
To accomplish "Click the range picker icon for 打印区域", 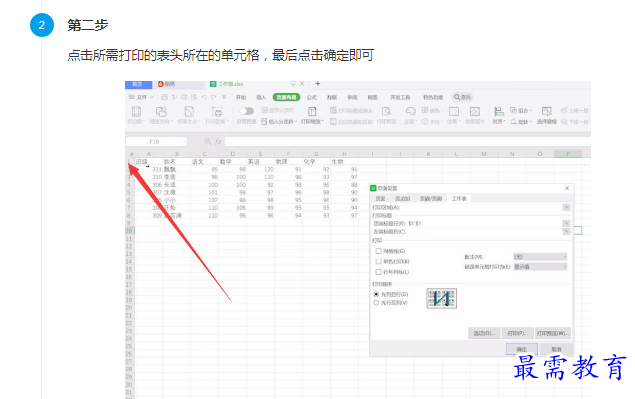I will (566, 207).
